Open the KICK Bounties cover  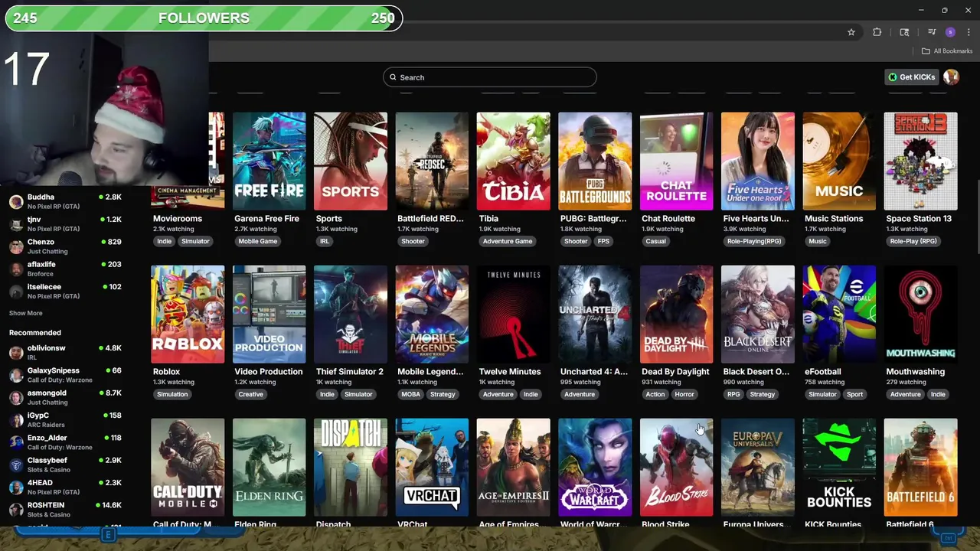tap(839, 467)
